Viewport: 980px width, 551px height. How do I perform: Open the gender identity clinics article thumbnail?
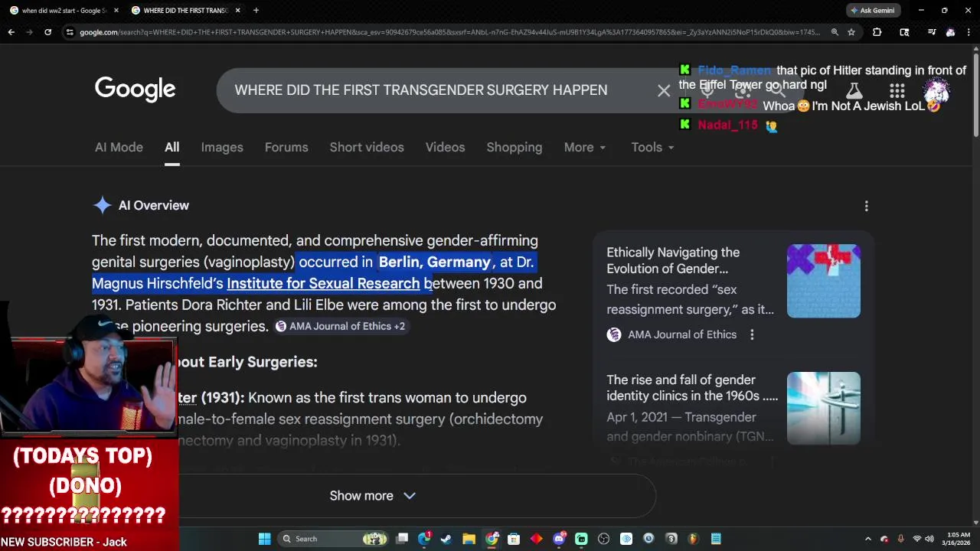824,408
